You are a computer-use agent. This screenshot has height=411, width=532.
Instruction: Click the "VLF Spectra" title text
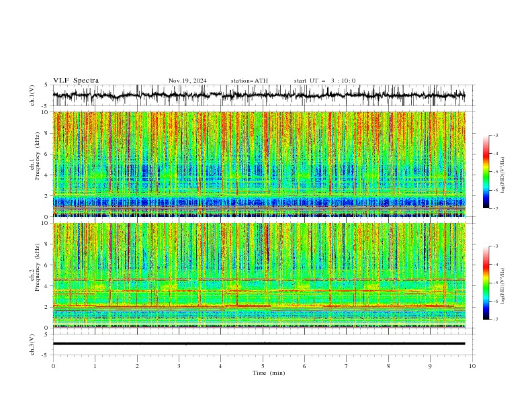[x=76, y=81]
